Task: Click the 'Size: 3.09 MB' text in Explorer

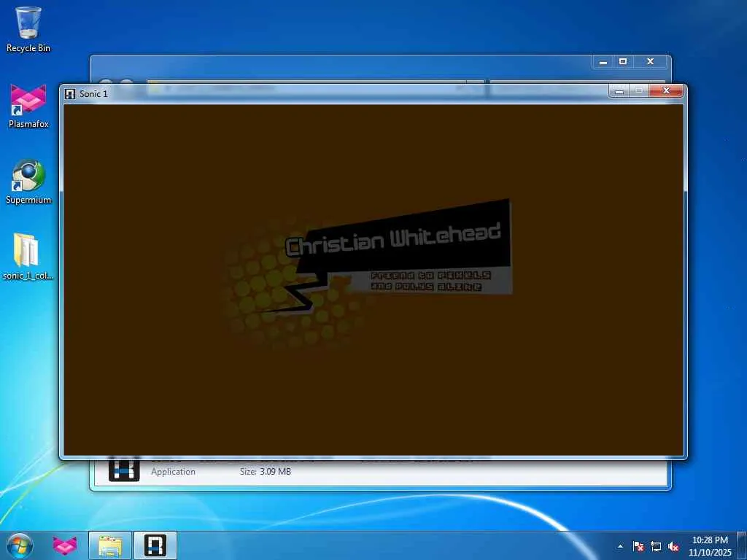Action: [x=266, y=472]
